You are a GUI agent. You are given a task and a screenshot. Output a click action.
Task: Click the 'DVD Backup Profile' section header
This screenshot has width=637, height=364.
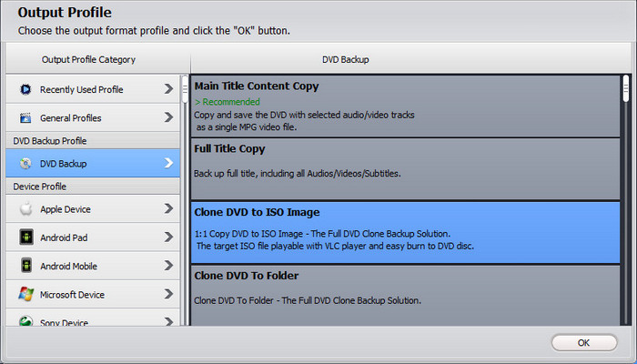click(49, 141)
